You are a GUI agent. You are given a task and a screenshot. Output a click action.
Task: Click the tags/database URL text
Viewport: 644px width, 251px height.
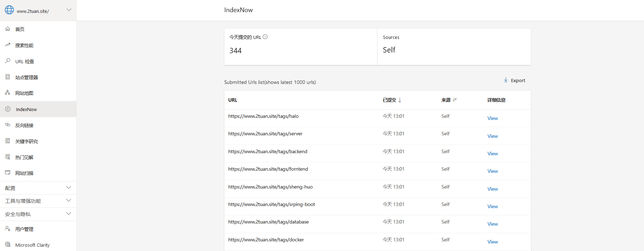269,222
